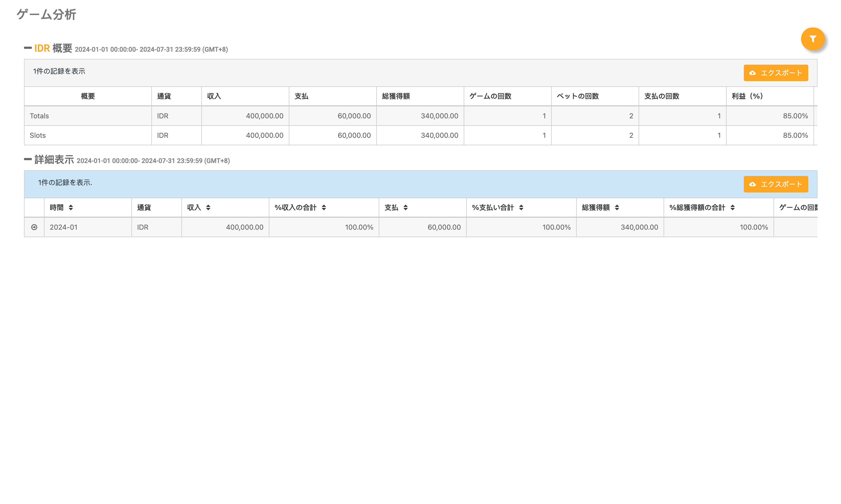841x504 pixels.
Task: Expand the 2024-01 row arrow icon
Action: pos(34,227)
